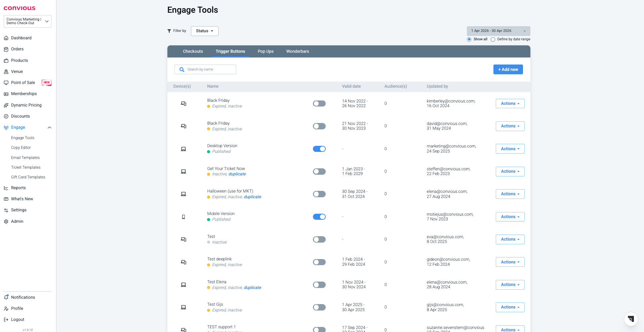Click the Add new button
644x332 pixels.
point(508,70)
